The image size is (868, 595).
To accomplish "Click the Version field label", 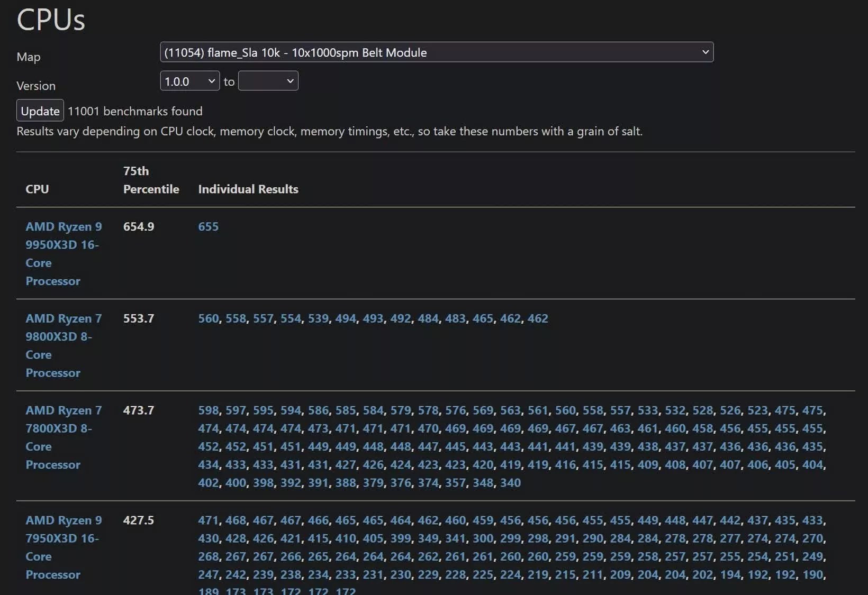I will (x=36, y=86).
